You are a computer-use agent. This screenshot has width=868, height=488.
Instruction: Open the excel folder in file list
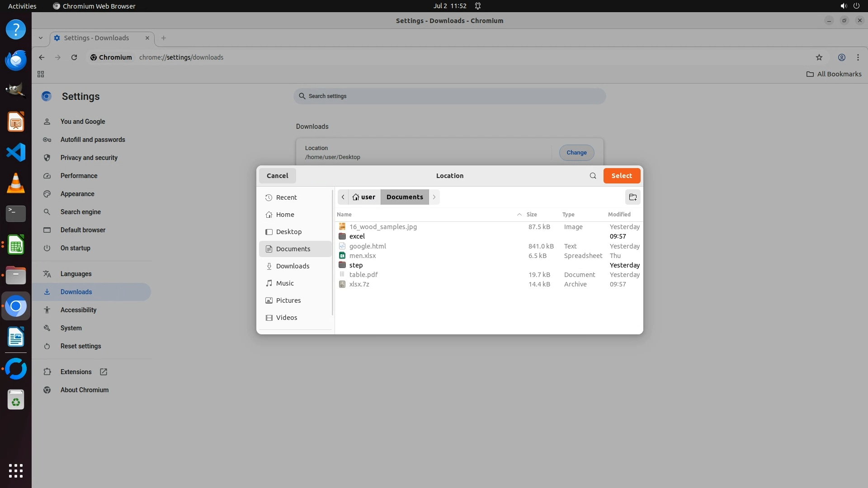(357, 236)
